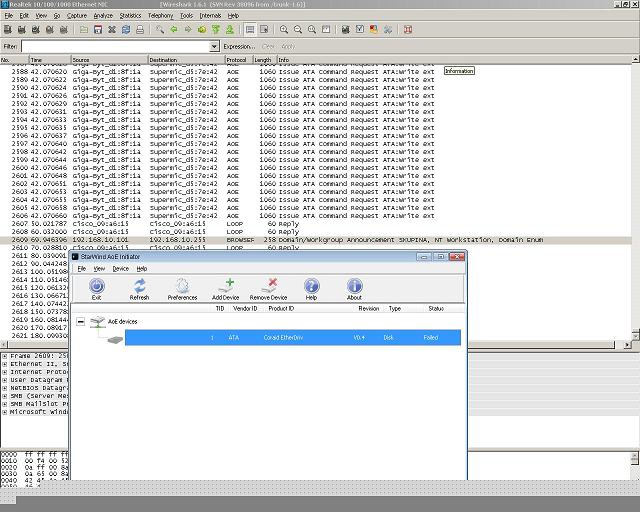This screenshot has height=512, width=640.
Task: Open Wireshark Capture menu
Action: pos(77,16)
